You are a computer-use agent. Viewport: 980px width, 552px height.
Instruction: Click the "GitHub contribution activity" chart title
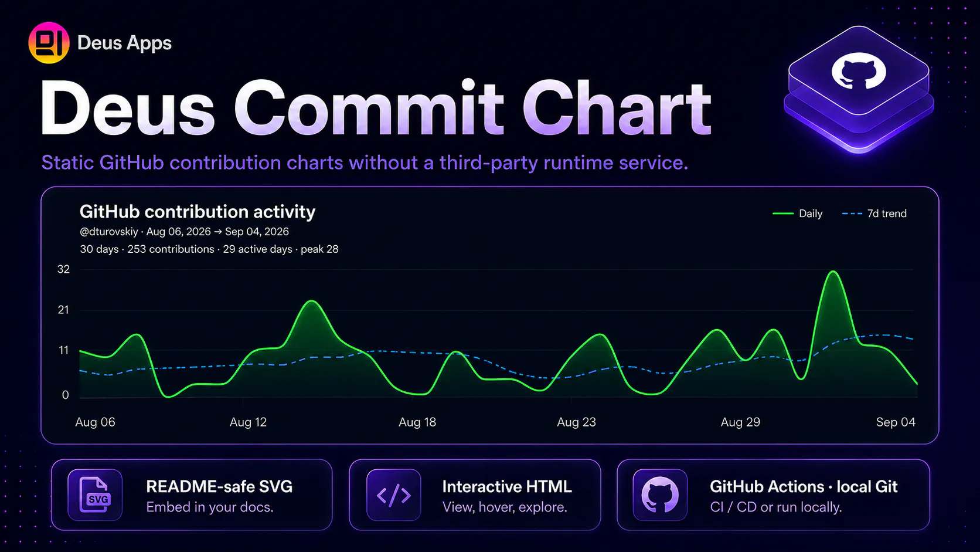(x=198, y=211)
